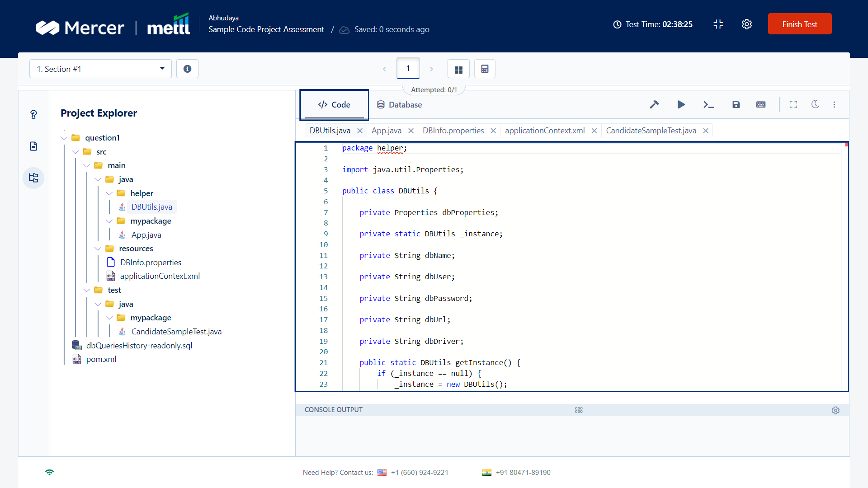Close the CandidateSampleTest.java tab

706,131
